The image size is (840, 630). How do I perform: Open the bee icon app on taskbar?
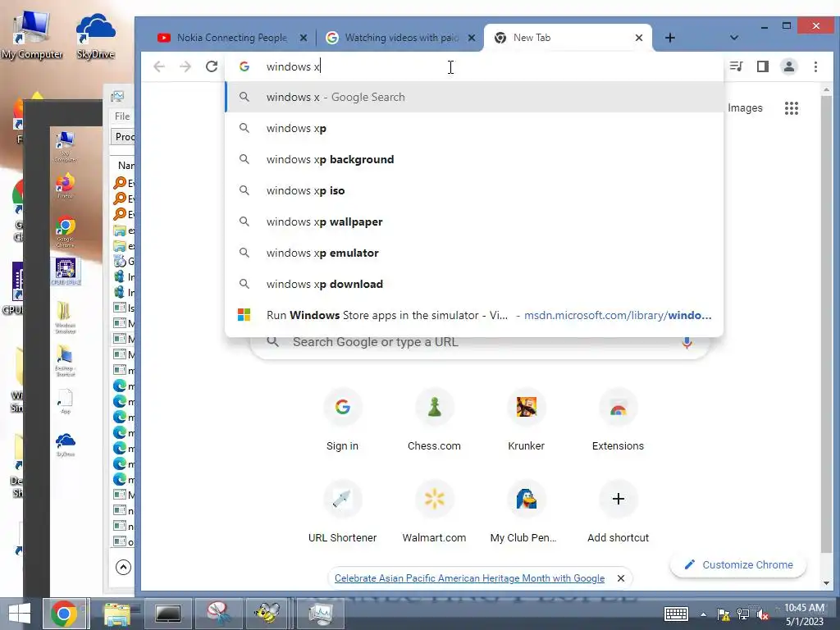[267, 614]
